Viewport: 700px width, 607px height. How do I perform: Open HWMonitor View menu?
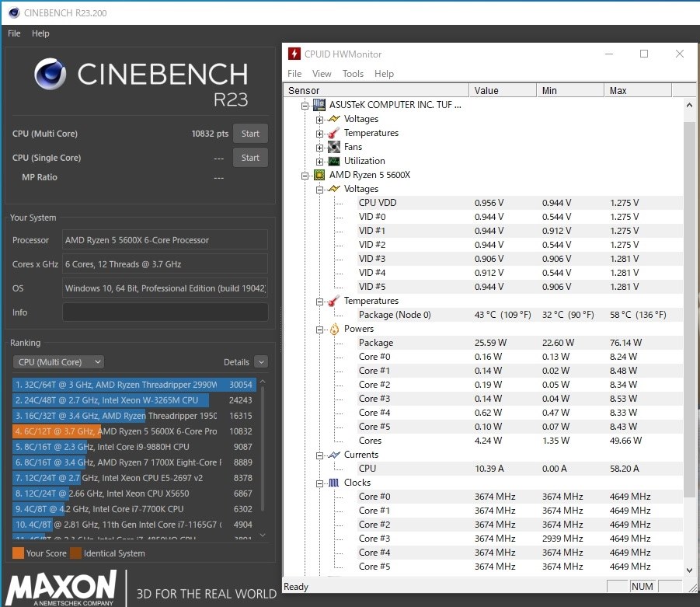(x=322, y=74)
